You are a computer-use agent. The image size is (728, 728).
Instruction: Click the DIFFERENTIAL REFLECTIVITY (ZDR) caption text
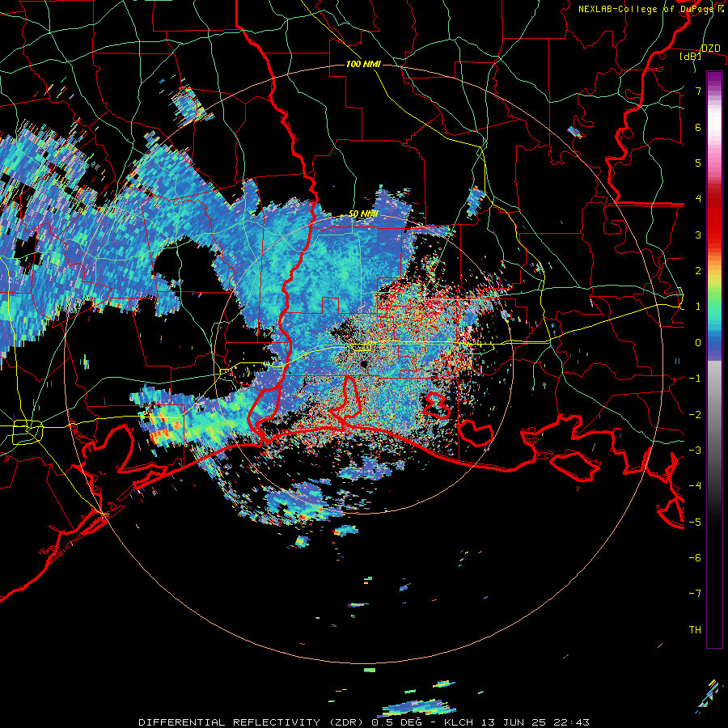(x=252, y=722)
